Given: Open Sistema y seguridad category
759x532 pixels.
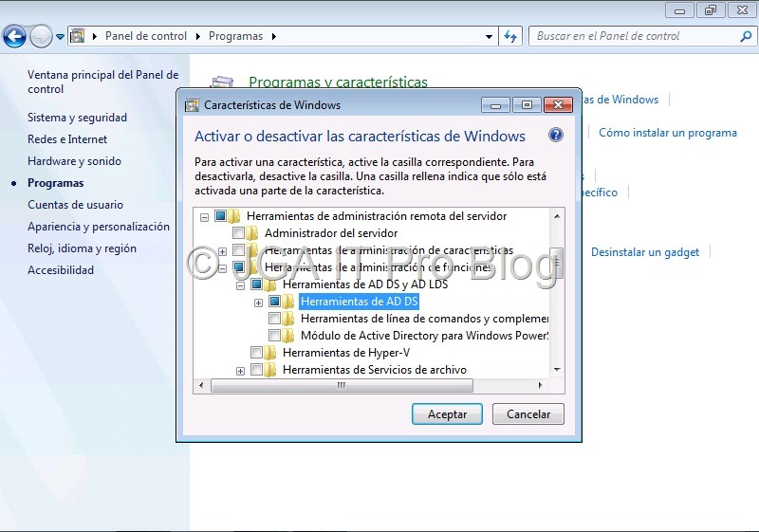Looking at the screenshot, I should tap(77, 118).
